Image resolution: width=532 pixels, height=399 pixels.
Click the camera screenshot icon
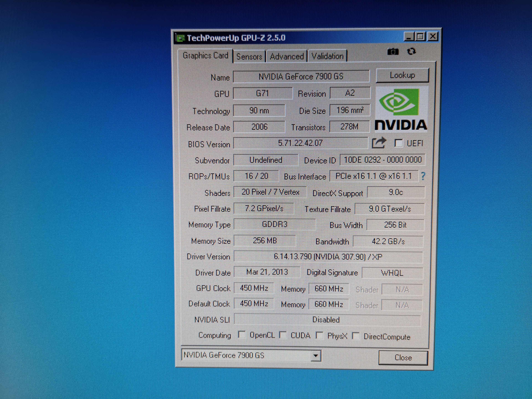393,52
